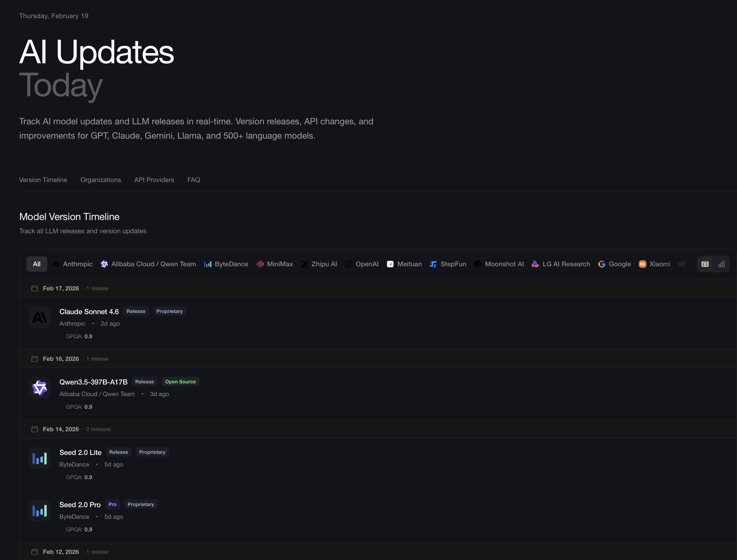Click the ByteDance logo beside Seed 2.0 Pro
737x560 pixels.
pos(40,510)
